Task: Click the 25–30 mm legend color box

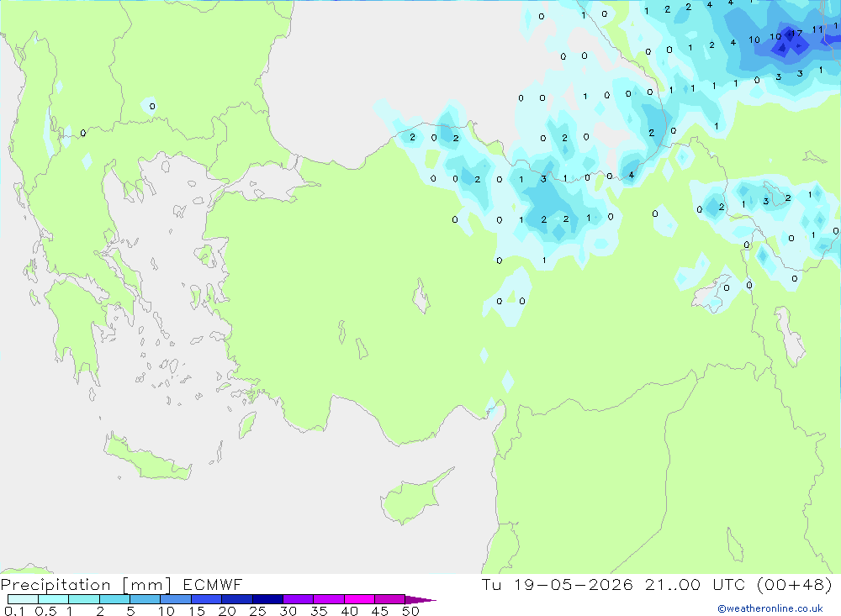Action: point(267,599)
